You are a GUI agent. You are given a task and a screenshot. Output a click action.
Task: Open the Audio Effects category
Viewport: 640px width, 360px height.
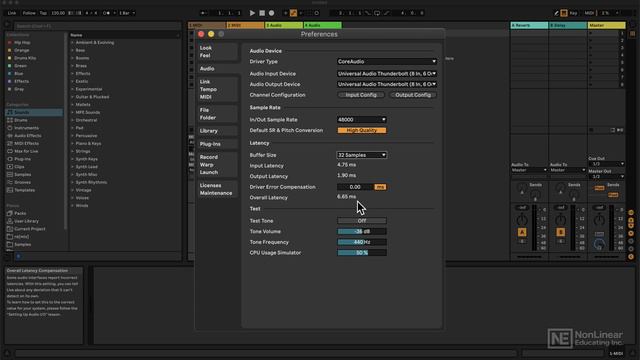click(x=28, y=136)
